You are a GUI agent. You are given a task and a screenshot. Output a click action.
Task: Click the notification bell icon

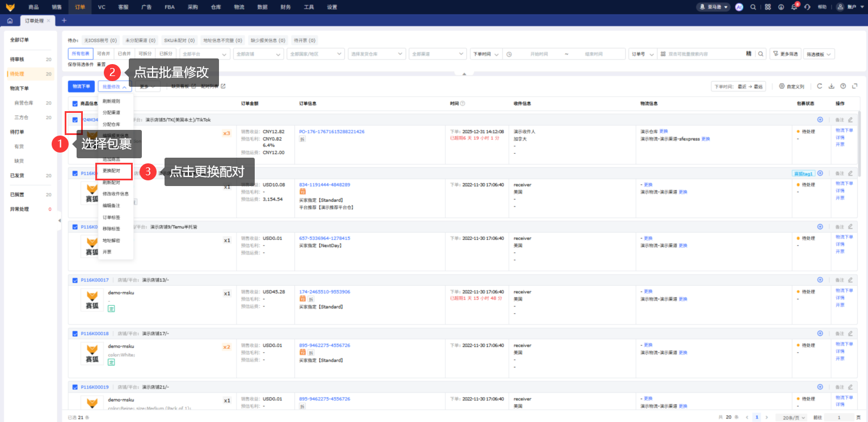tap(794, 7)
